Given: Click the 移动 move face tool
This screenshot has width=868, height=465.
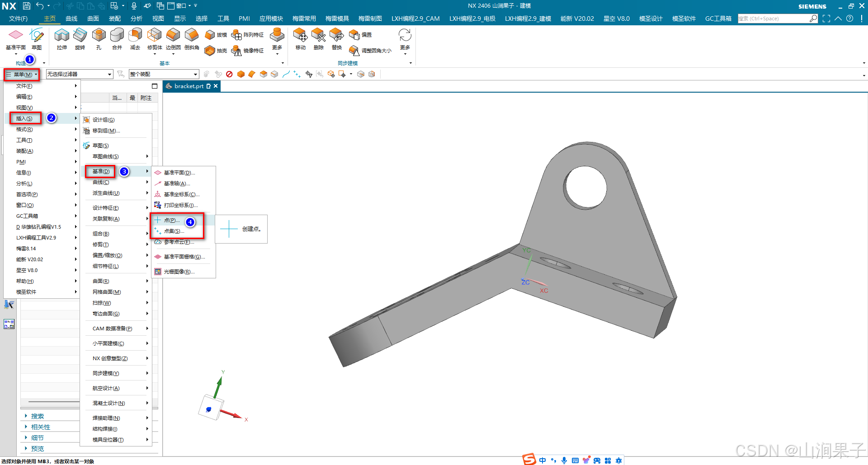Looking at the screenshot, I should point(301,38).
